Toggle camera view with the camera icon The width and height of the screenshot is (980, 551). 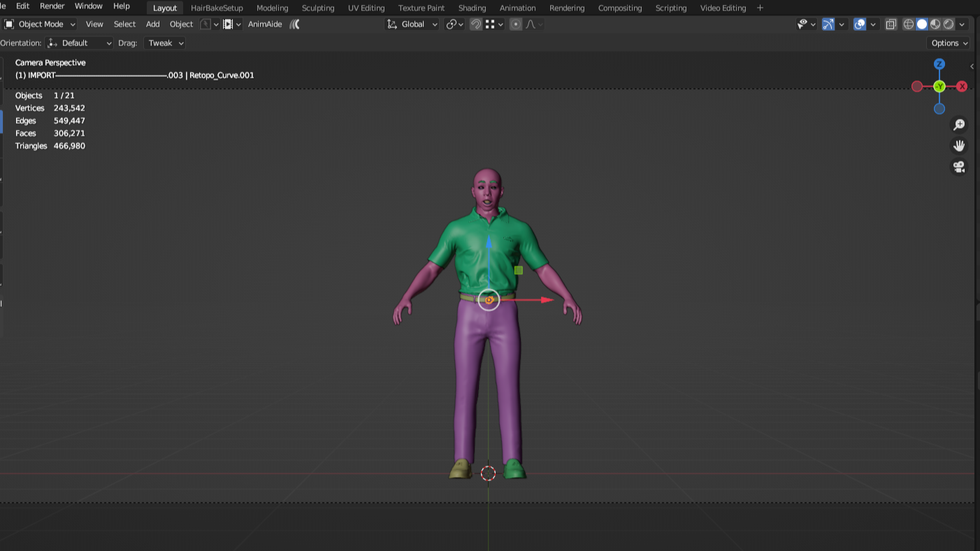pos(959,167)
